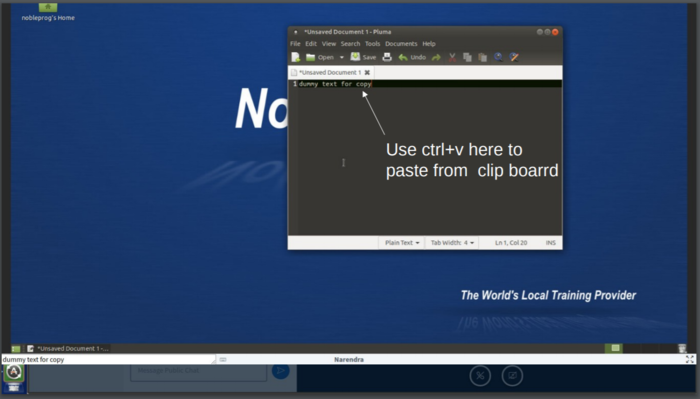
Task: Click the Copy icon in the toolbar
Action: 467,57
